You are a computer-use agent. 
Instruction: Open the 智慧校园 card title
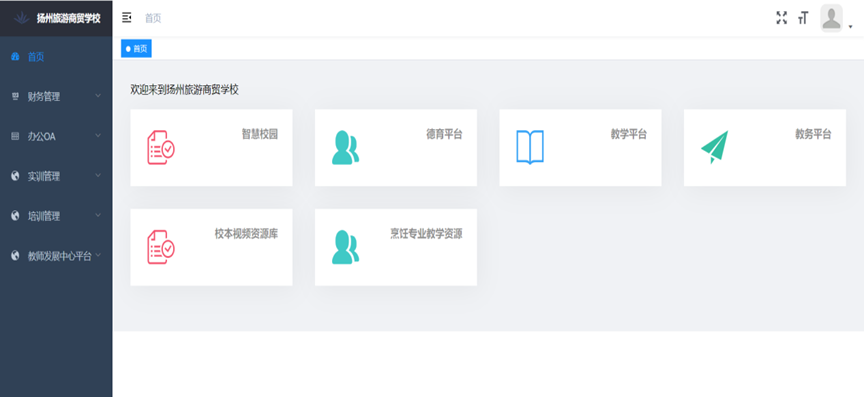pos(260,134)
